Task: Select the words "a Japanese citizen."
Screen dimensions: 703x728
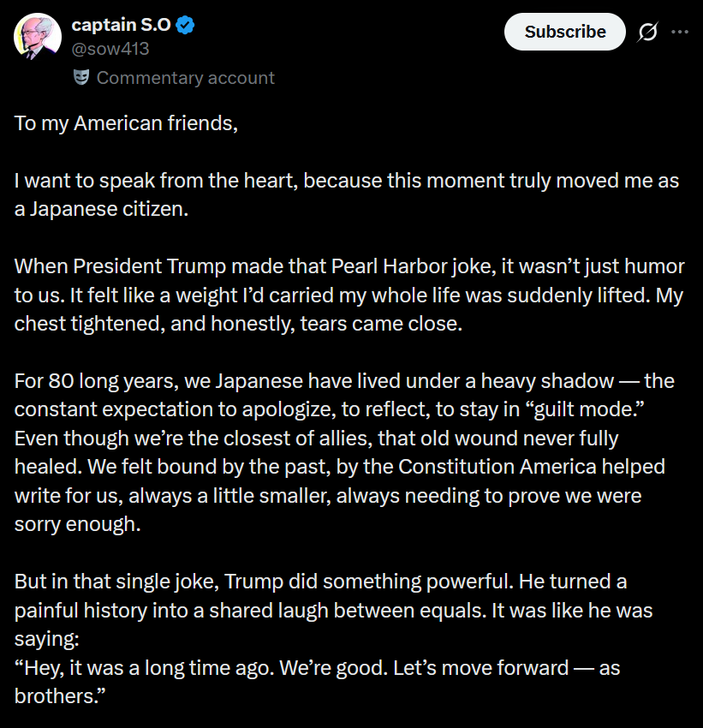Action: click(x=100, y=209)
